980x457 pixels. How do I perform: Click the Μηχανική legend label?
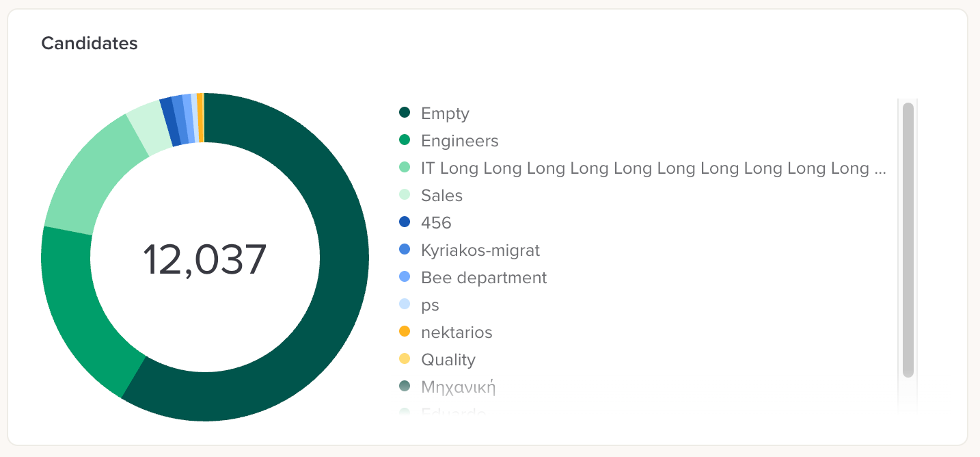point(458,387)
